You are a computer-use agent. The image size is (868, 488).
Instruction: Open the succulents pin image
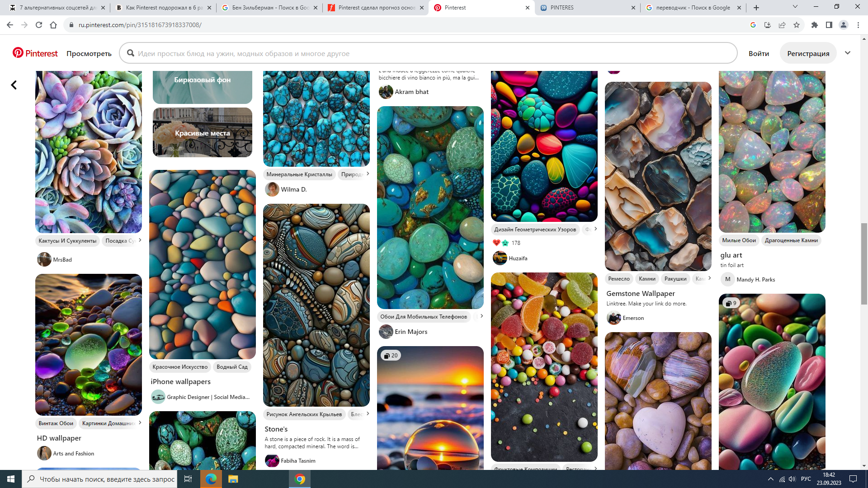click(x=89, y=152)
